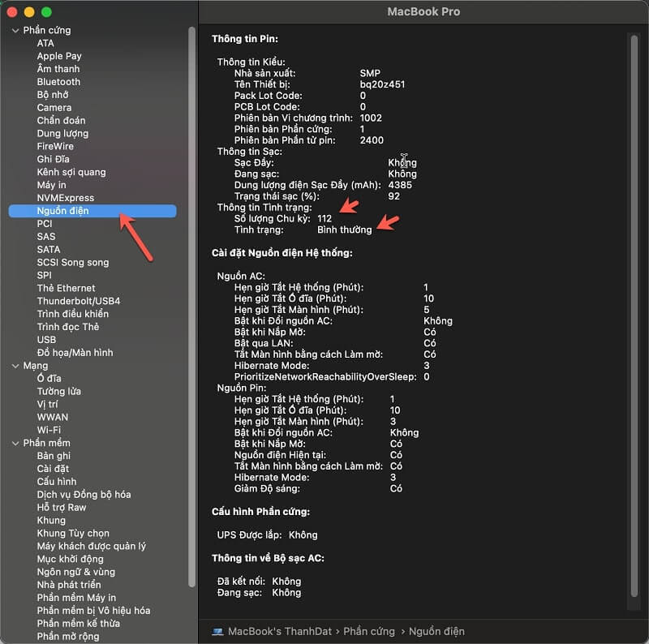Select Thẻ Ethernet in the sidebar
Screen dimensions: 649x644
[66, 288]
